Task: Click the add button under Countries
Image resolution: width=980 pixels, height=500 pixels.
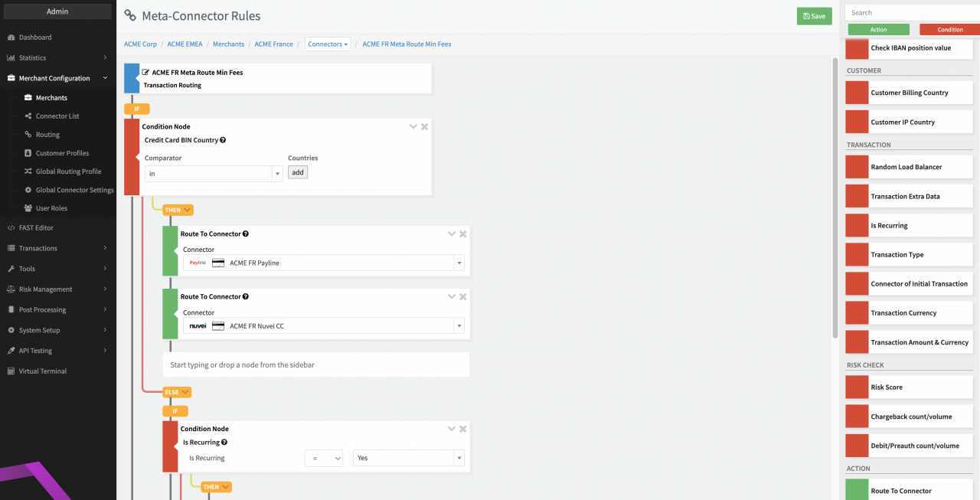Action: click(298, 173)
